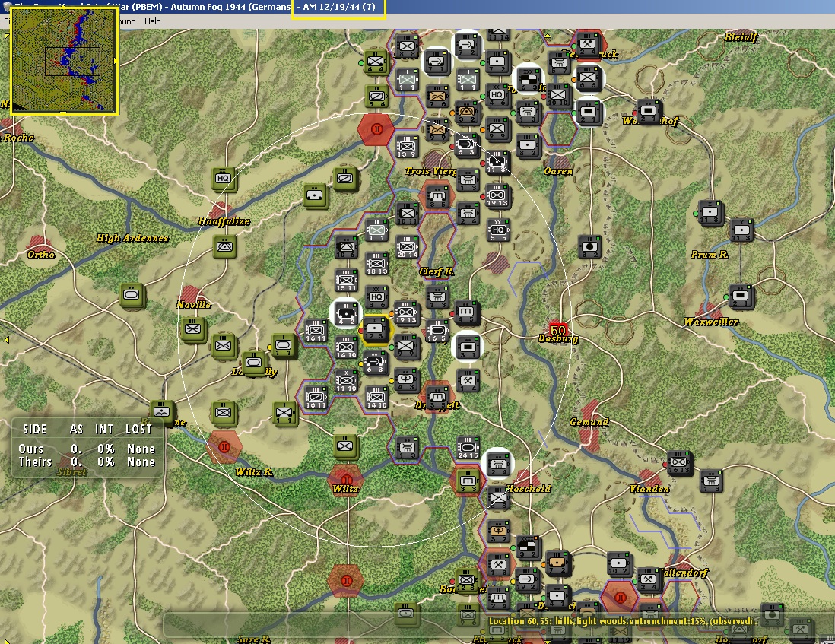Select the green American unit north of Wiltz
This screenshot has width=835, height=644.
click(x=345, y=446)
